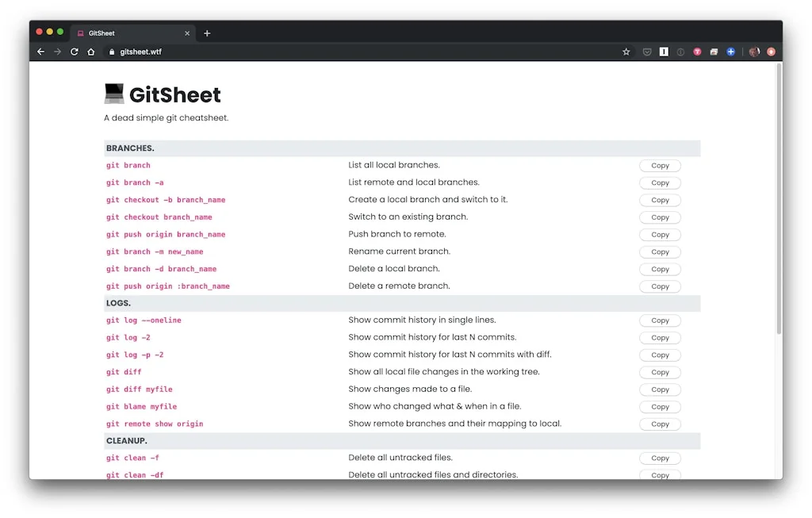812x518 pixels.
Task: Click inside the address bar
Action: coord(238,52)
